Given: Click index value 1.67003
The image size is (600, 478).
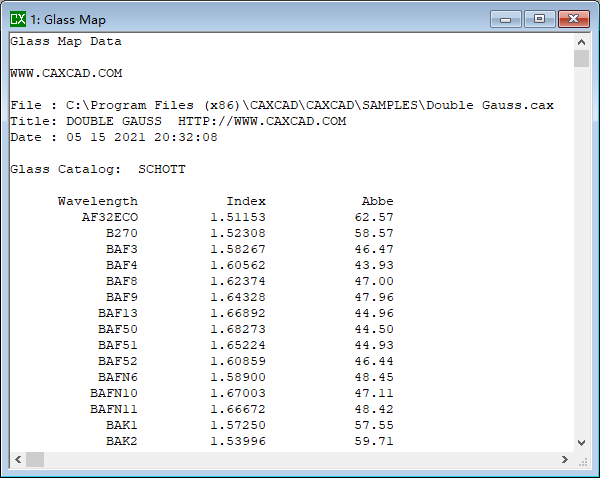Looking at the screenshot, I should [238, 393].
